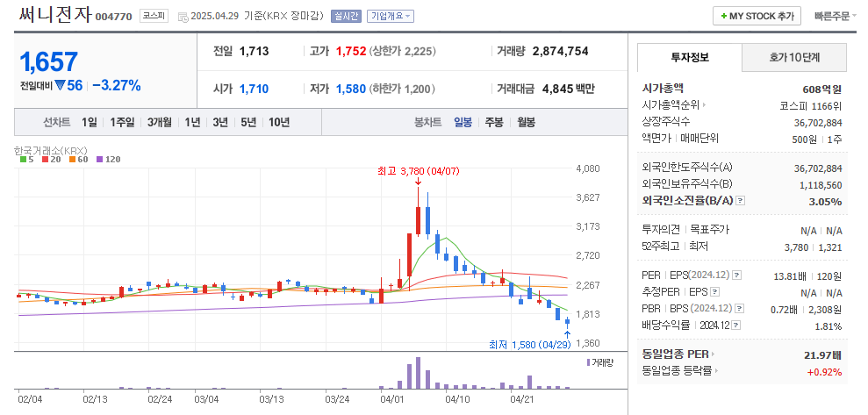The width and height of the screenshot is (868, 415).
Task: Click the calendar icon beside 2025.04.29 date
Action: click(183, 17)
